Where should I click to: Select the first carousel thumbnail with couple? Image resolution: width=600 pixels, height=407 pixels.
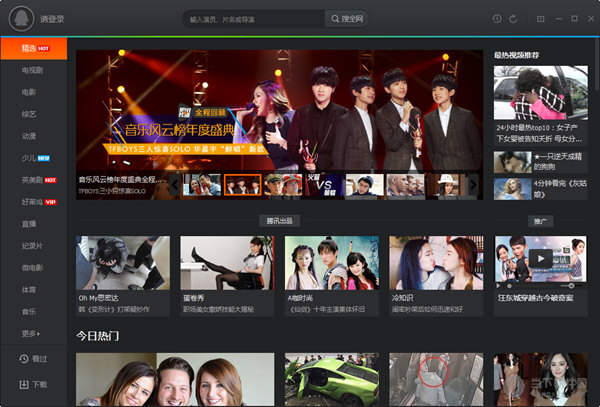(x=202, y=185)
